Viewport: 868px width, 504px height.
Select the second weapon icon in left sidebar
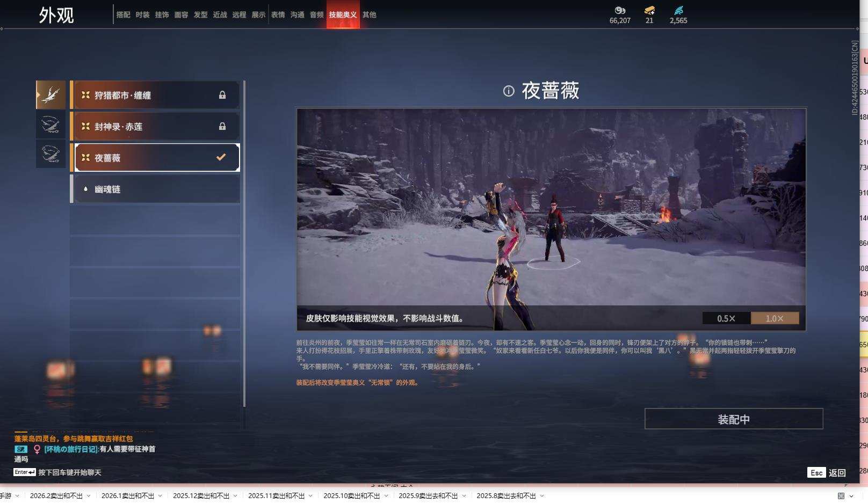click(50, 125)
